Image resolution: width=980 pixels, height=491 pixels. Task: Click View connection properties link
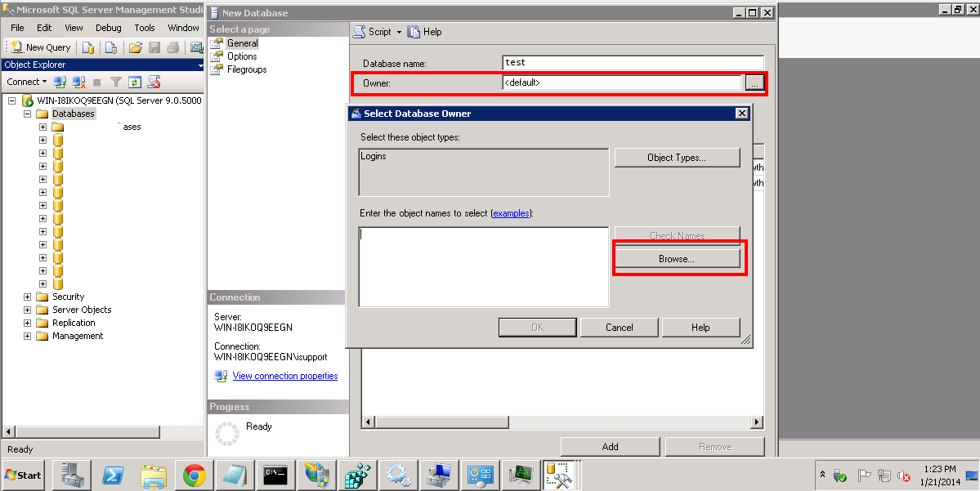(285, 376)
